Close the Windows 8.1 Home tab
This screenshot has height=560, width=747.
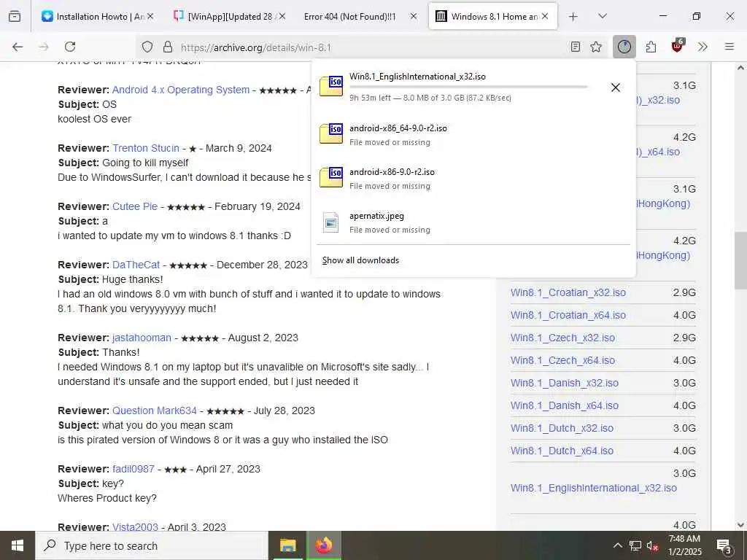tap(545, 16)
